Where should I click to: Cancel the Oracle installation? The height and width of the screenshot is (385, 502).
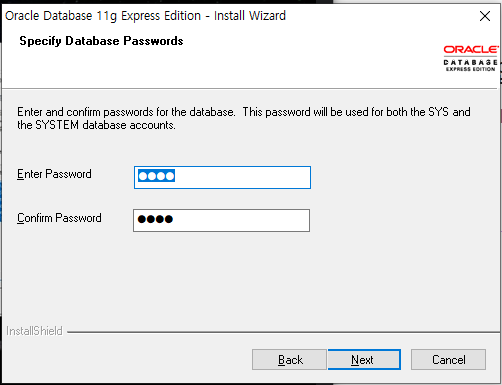448,359
